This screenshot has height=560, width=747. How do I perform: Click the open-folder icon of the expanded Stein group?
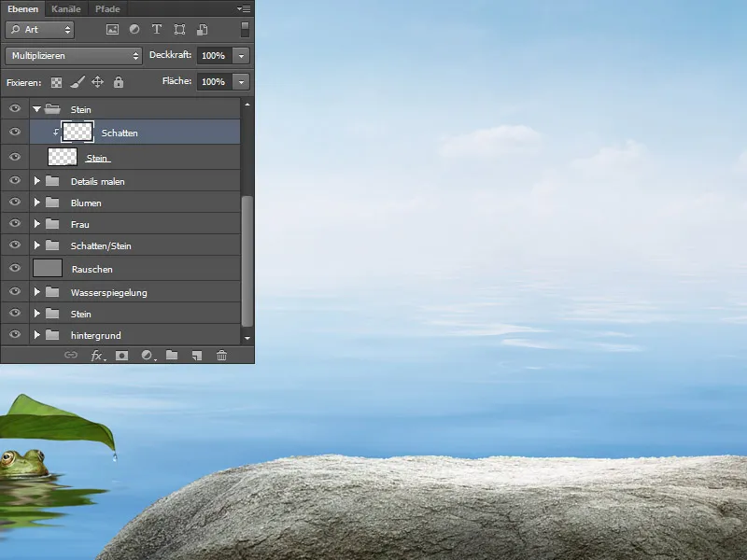click(x=52, y=109)
